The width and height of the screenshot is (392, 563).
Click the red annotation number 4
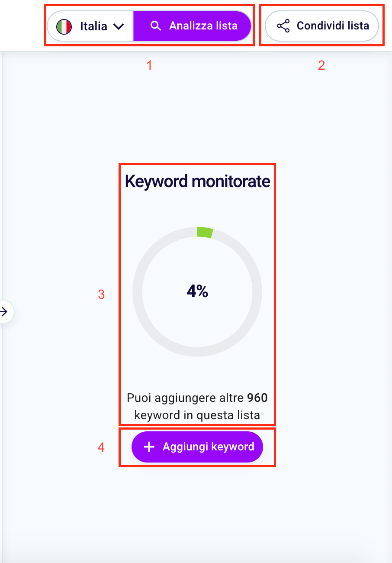[101, 447]
